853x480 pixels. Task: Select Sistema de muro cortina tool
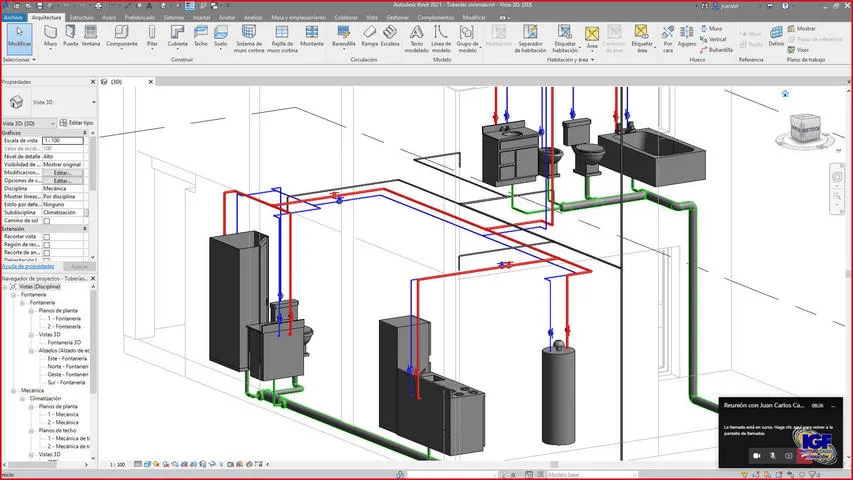[248, 39]
